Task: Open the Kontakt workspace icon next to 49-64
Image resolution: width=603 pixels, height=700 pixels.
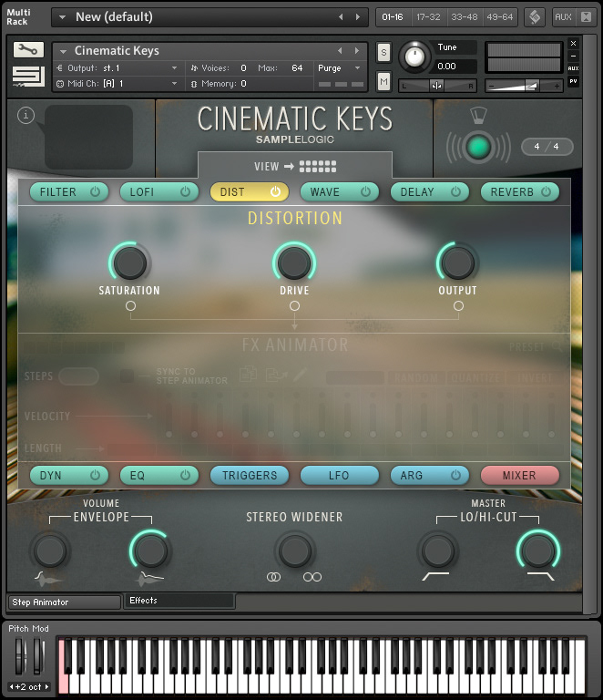Action: click(535, 17)
